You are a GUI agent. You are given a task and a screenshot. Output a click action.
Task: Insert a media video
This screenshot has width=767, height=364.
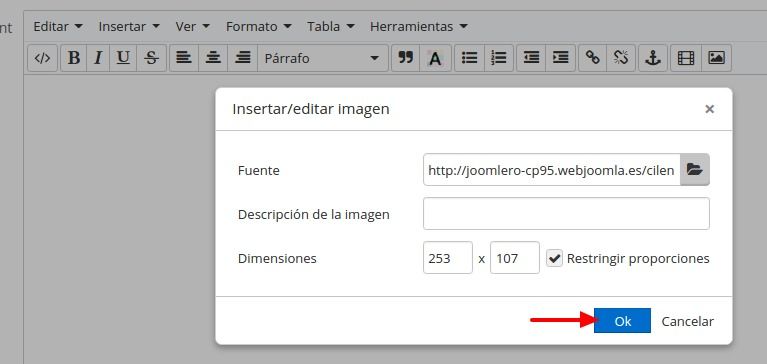(x=686, y=58)
